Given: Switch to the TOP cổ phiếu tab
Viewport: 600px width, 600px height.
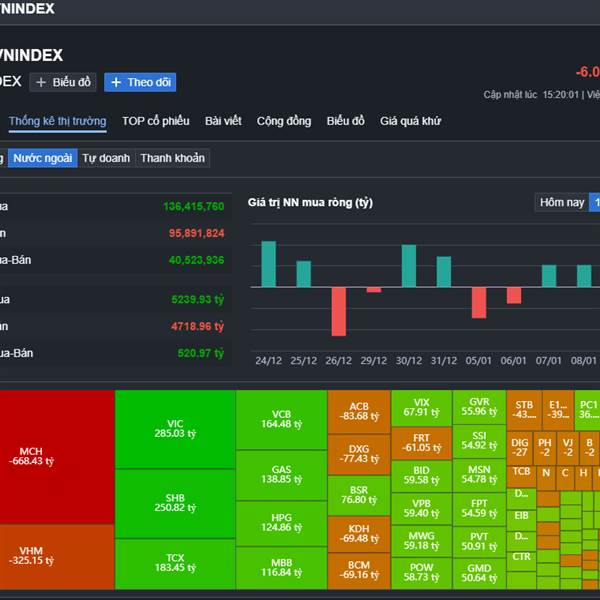Looking at the screenshot, I should pos(155,121).
